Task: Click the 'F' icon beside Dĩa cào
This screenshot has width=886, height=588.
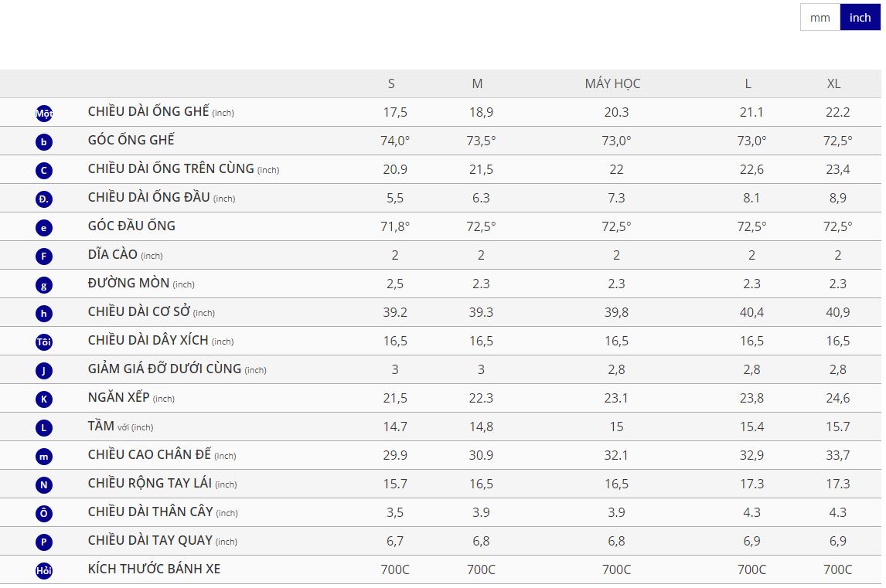Action: [44, 256]
